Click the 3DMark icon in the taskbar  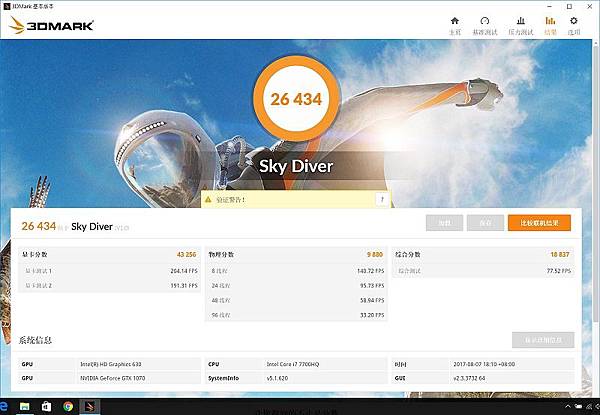coord(90,406)
